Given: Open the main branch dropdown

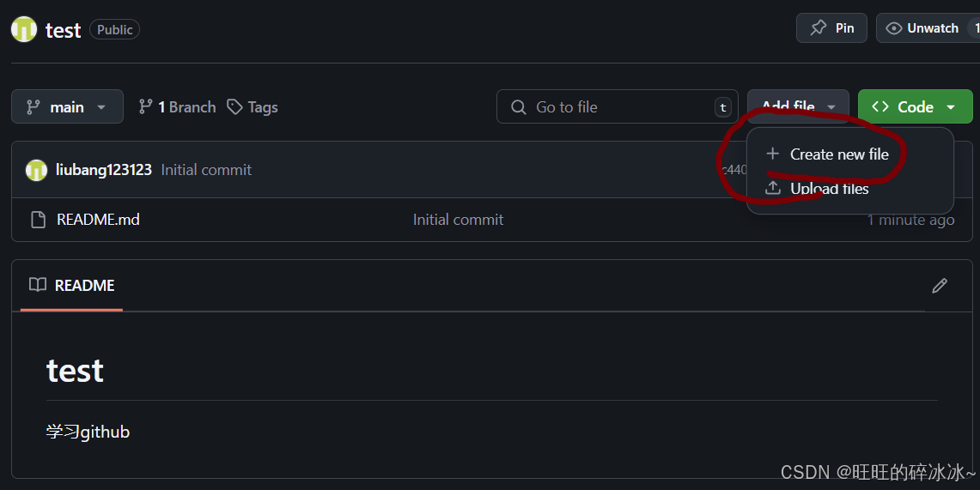Looking at the screenshot, I should (x=68, y=106).
